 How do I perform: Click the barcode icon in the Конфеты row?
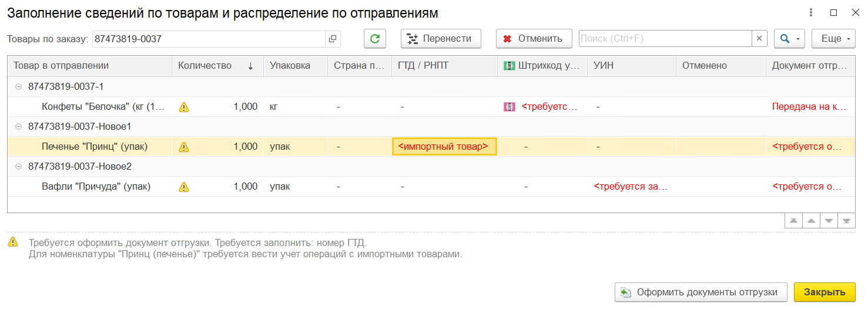click(x=510, y=107)
